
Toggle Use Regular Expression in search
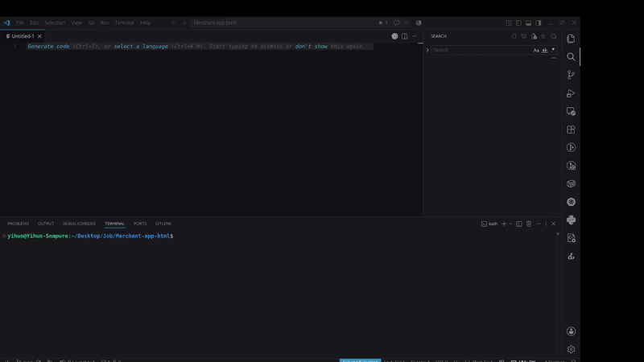coord(553,50)
